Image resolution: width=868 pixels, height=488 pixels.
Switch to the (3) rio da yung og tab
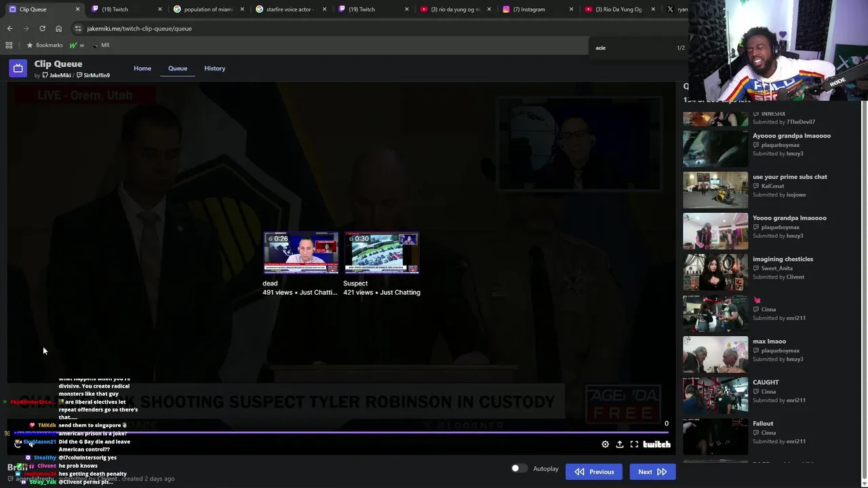click(454, 9)
